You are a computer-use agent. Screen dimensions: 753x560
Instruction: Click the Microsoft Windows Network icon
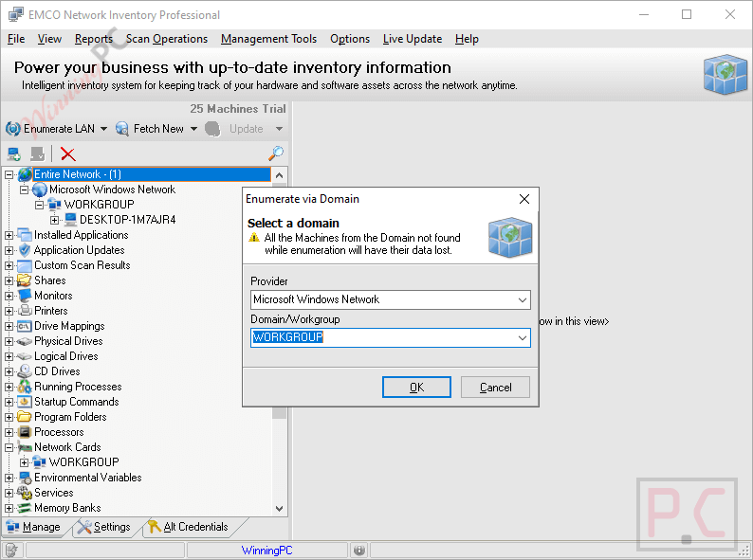coord(40,190)
